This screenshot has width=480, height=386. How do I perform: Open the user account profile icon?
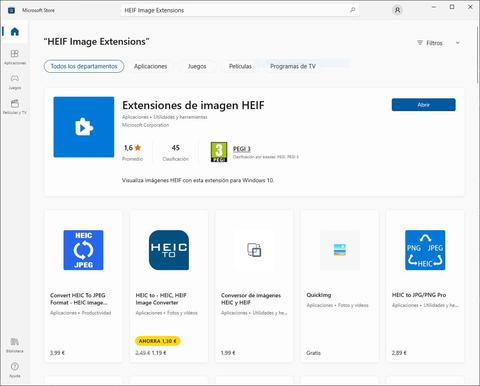click(x=397, y=10)
